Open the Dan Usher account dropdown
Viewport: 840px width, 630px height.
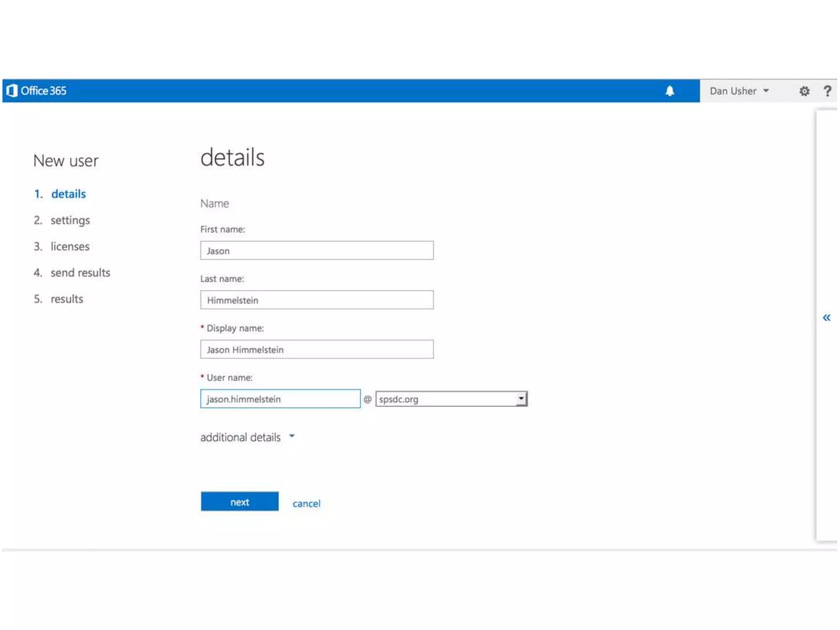[739, 91]
